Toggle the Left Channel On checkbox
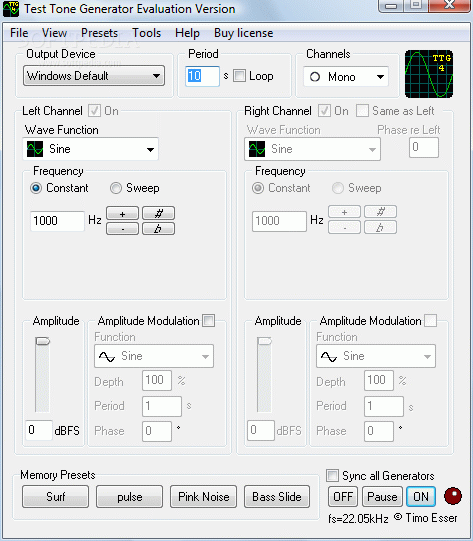The height and width of the screenshot is (541, 473). (x=94, y=111)
